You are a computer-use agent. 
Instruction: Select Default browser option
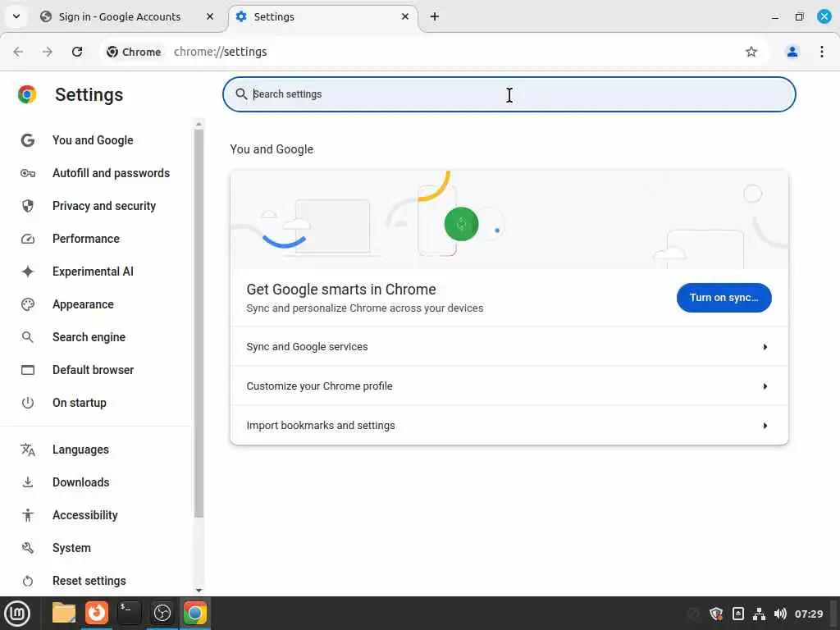pyautogui.click(x=94, y=370)
